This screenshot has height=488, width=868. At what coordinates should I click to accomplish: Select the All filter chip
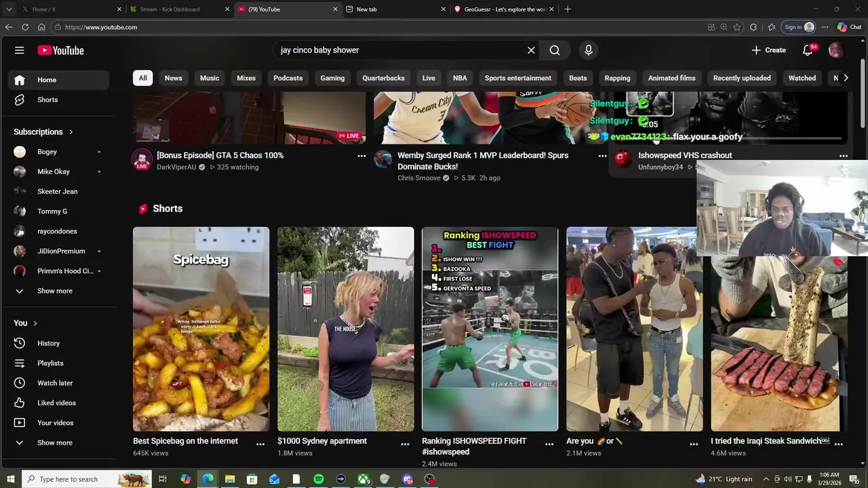[x=142, y=78]
